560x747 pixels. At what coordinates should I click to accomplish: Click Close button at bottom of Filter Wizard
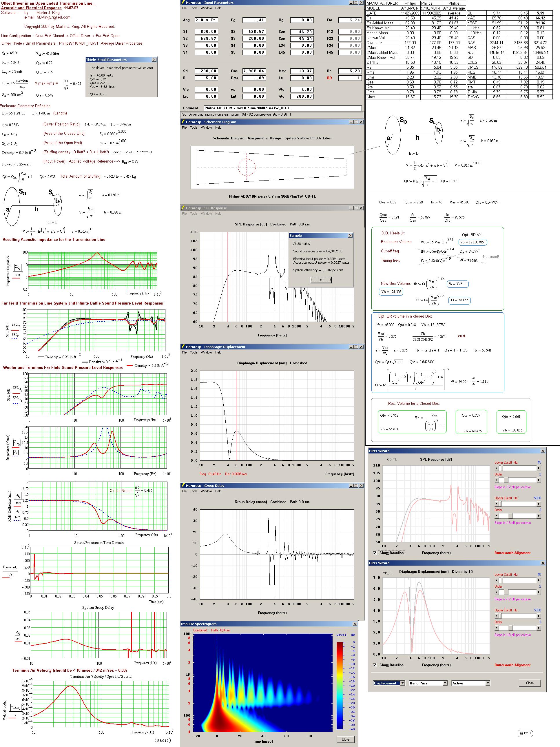530,683
